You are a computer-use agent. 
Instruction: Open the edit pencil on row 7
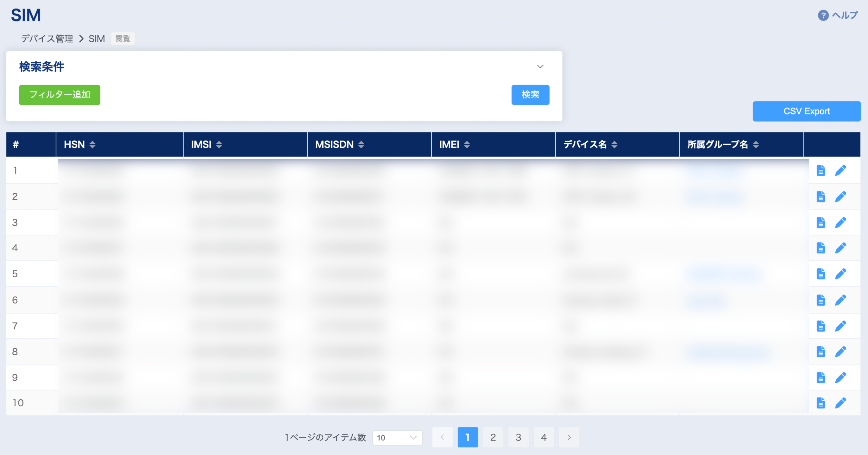tap(841, 326)
